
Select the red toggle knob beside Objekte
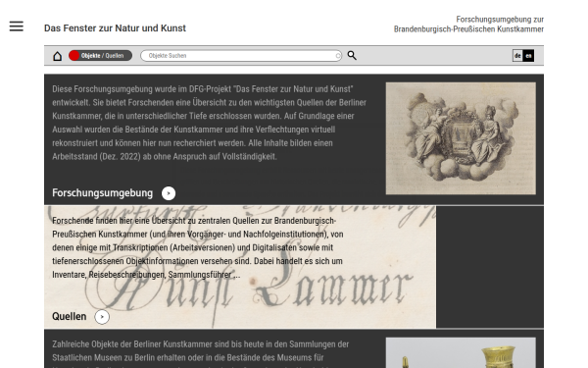coord(74,56)
